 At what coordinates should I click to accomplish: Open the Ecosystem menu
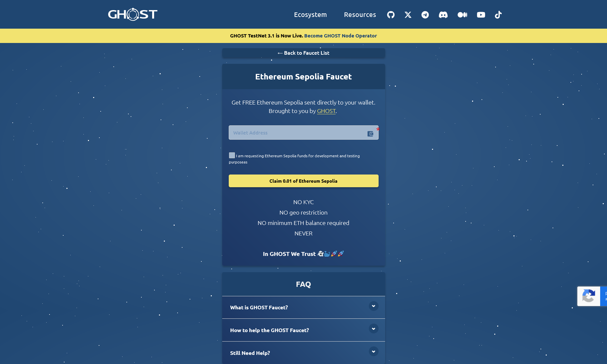point(311,15)
